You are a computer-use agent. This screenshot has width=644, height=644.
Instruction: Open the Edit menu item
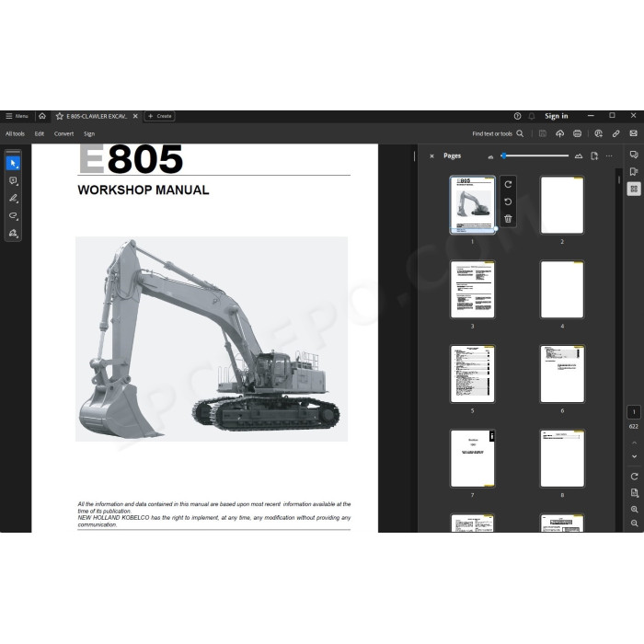click(x=39, y=134)
